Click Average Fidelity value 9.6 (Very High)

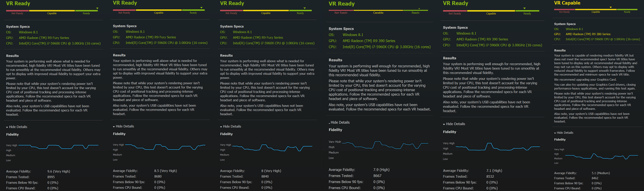(59, 171)
